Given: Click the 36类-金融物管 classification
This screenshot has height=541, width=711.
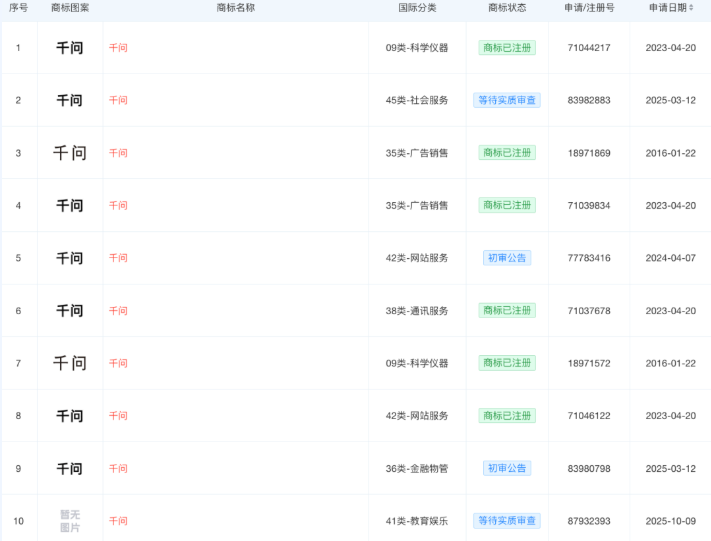Looking at the screenshot, I should pos(416,468).
